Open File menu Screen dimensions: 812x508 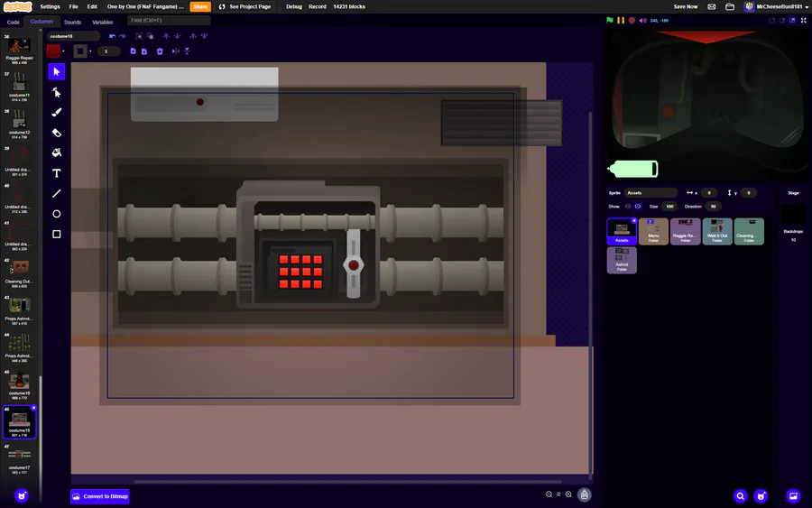tap(74, 6)
